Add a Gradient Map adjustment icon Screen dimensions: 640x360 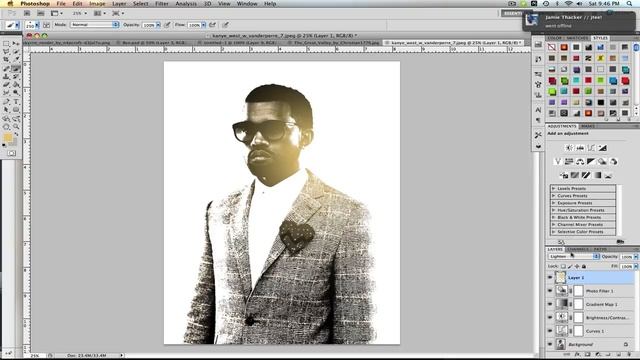click(x=598, y=175)
